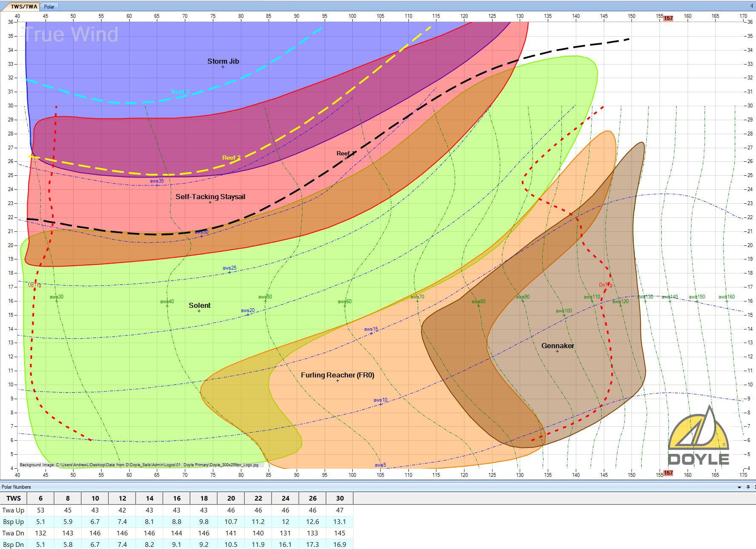Select the TWS/TWA tab
The width and height of the screenshot is (756, 549).
pyautogui.click(x=24, y=6)
